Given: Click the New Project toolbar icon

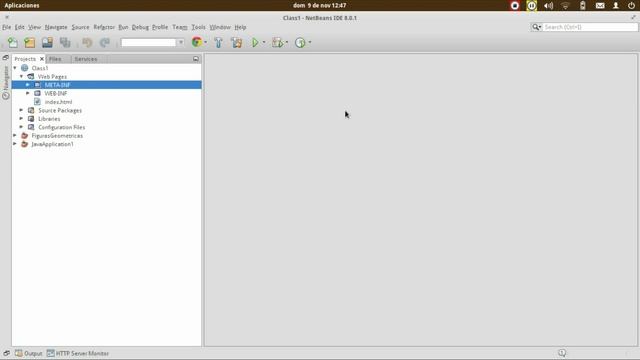Looking at the screenshot, I should coord(30,42).
